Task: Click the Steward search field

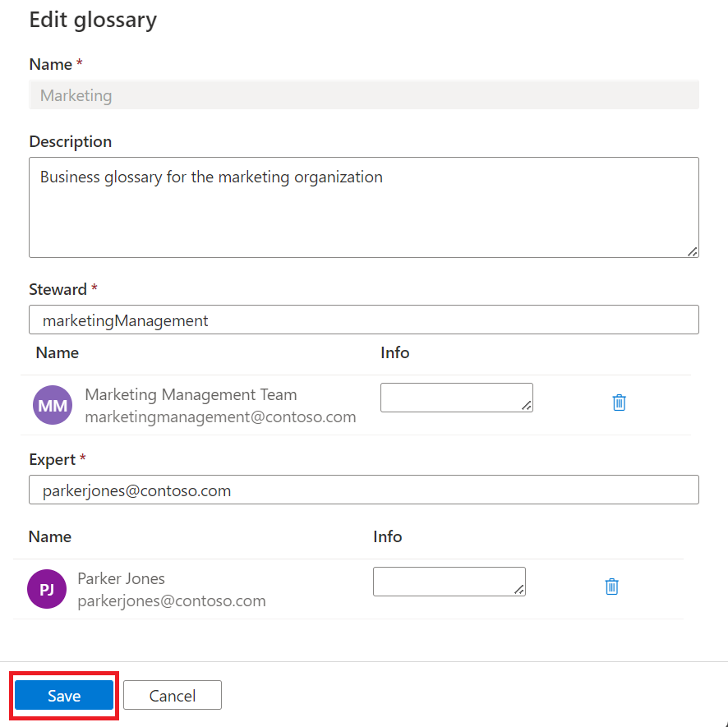Action: click(363, 320)
